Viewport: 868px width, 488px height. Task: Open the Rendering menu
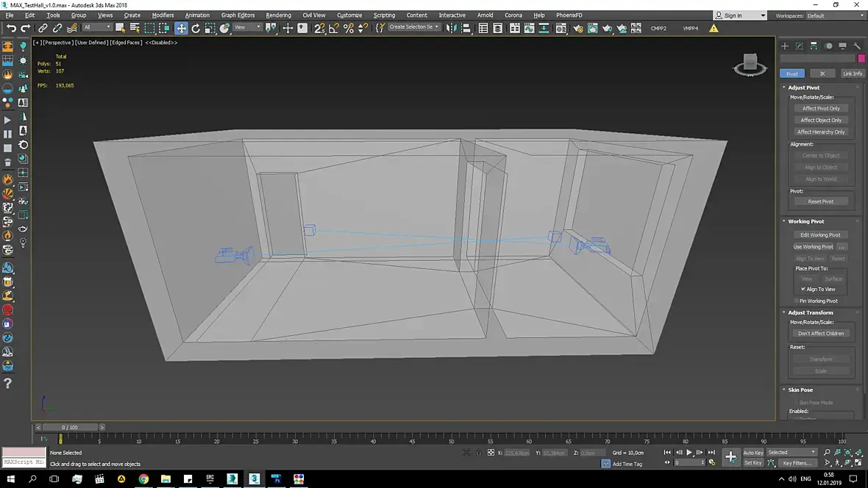(x=278, y=15)
